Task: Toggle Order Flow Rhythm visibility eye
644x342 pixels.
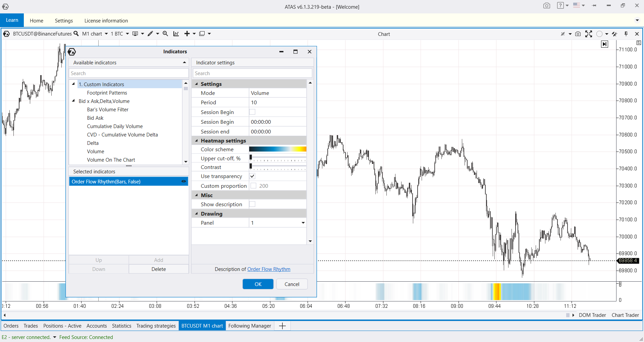Action: (183, 181)
